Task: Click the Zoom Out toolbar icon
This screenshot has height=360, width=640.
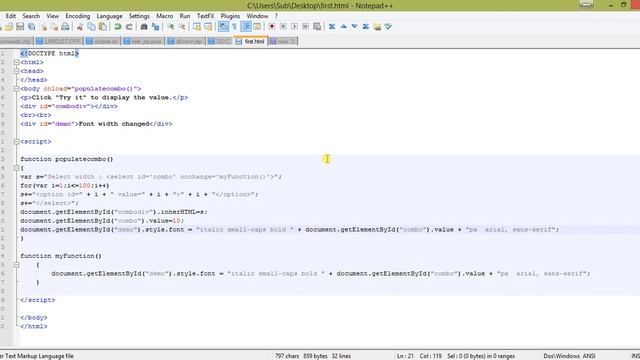Action: click(x=182, y=27)
